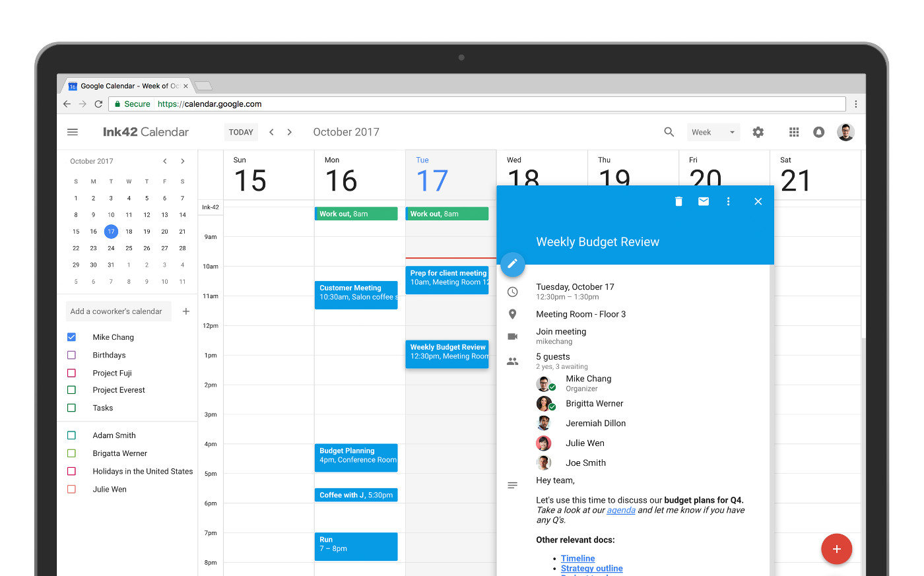Open notifications bell

click(x=819, y=132)
